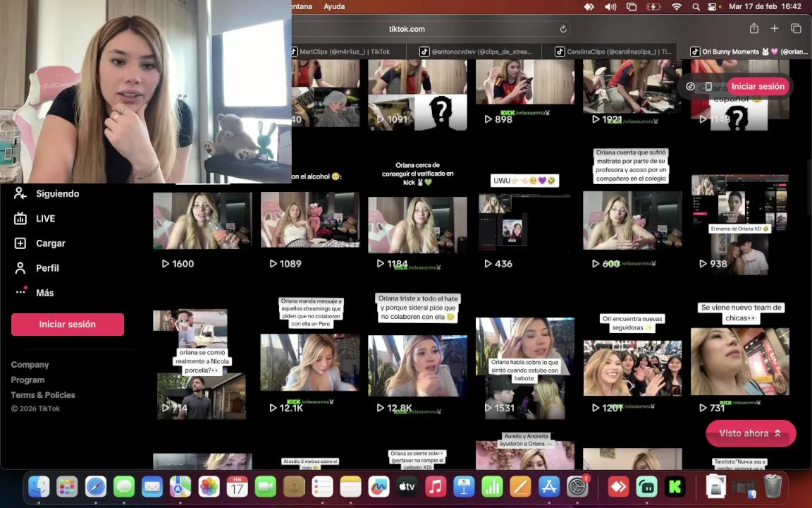This screenshot has height=508, width=812.
Task: Click the Safari icon in the dock
Action: [96, 487]
